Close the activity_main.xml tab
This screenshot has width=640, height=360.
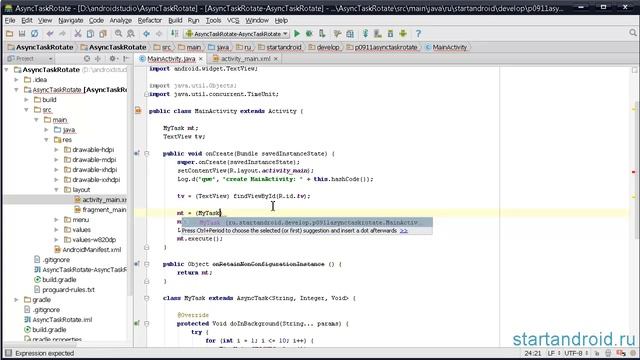tap(276, 59)
